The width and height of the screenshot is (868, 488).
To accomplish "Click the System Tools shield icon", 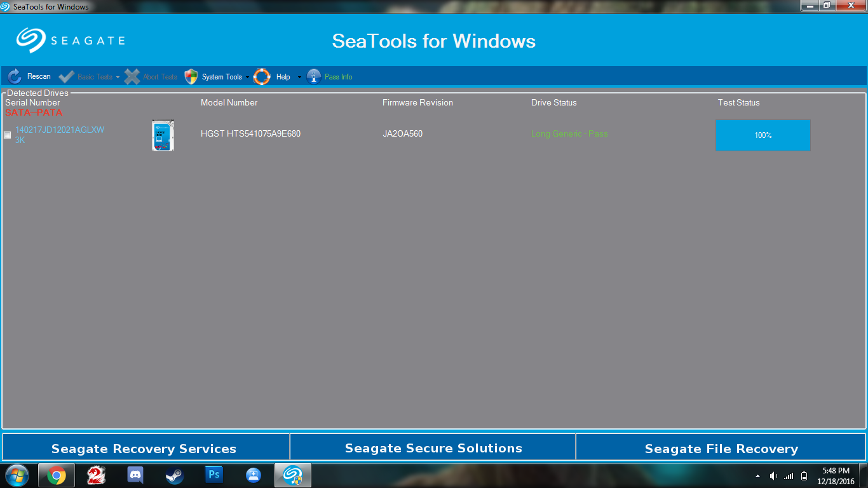I will (191, 77).
